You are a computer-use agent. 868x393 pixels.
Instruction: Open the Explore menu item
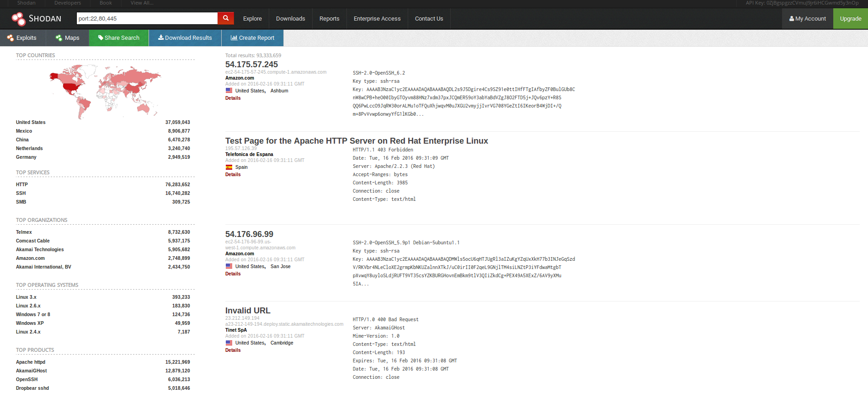click(x=252, y=19)
